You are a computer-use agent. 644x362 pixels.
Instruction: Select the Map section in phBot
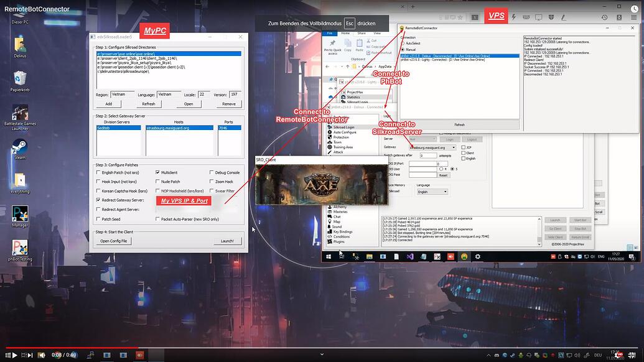(x=338, y=221)
